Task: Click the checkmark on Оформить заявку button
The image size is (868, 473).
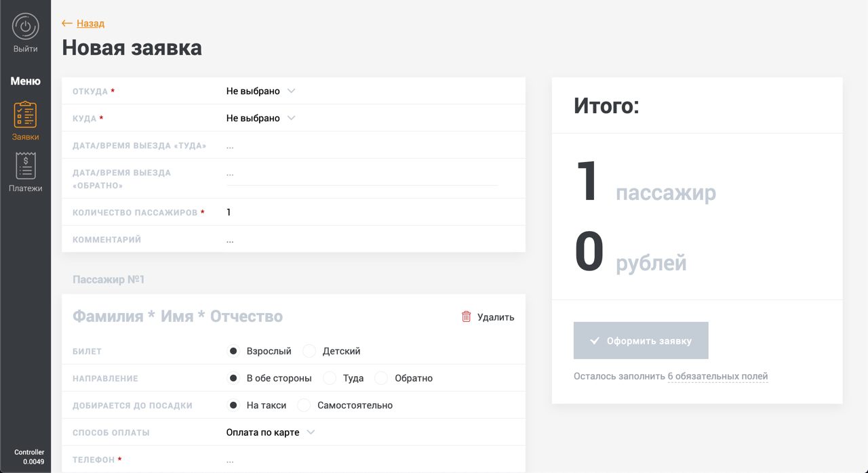Action: [x=594, y=341]
